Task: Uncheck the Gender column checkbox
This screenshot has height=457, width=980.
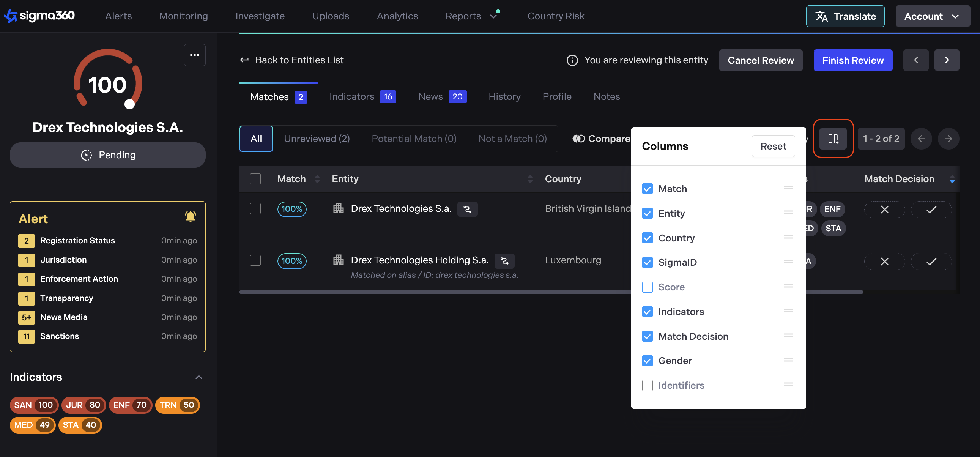Action: tap(647, 361)
